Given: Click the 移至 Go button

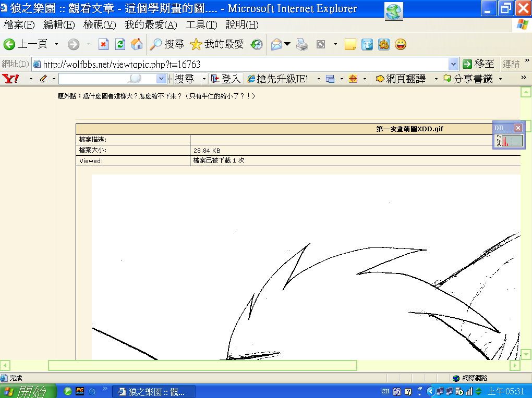Looking at the screenshot, I should pos(478,64).
